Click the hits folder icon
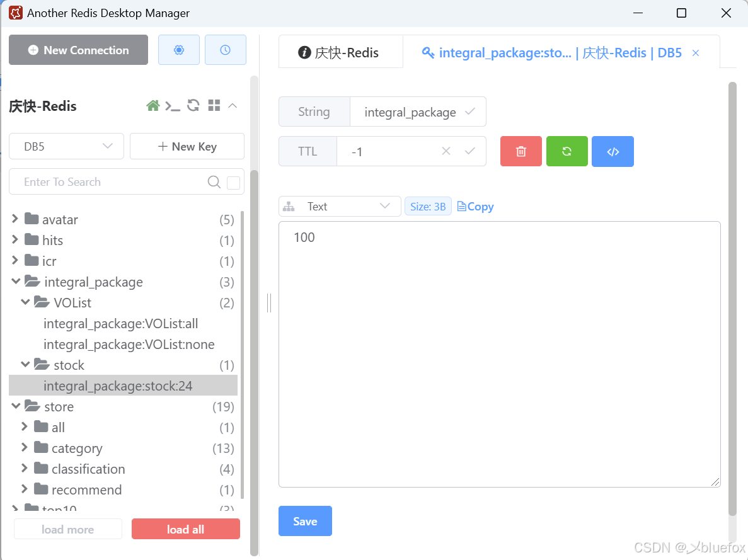This screenshot has height=560, width=748. pos(32,239)
